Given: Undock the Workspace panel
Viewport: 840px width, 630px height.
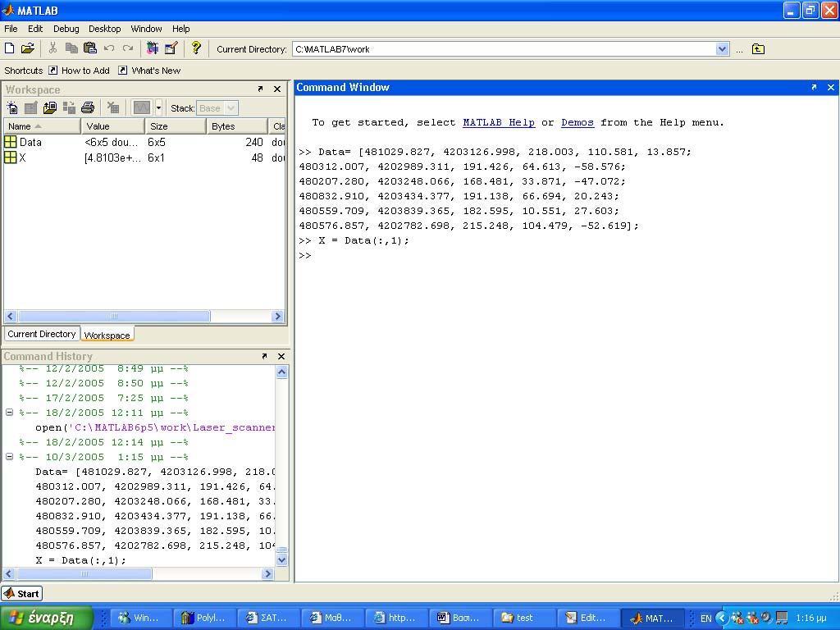Looking at the screenshot, I should [x=260, y=89].
